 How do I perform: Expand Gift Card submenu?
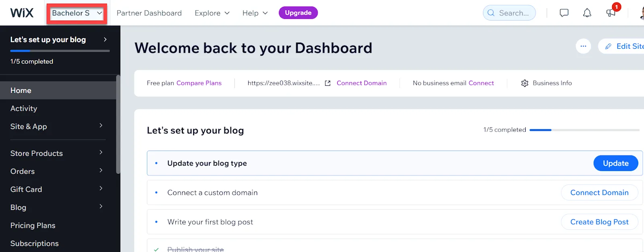[58, 189]
